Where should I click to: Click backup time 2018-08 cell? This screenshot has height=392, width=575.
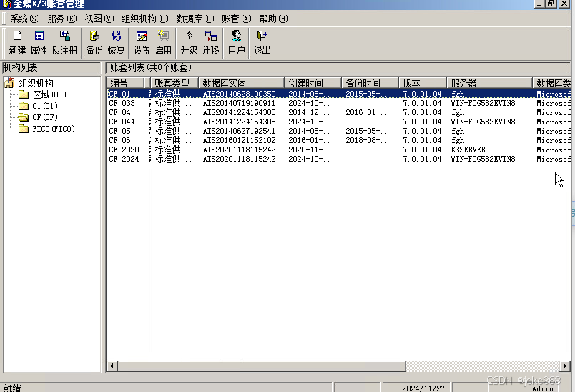point(368,140)
